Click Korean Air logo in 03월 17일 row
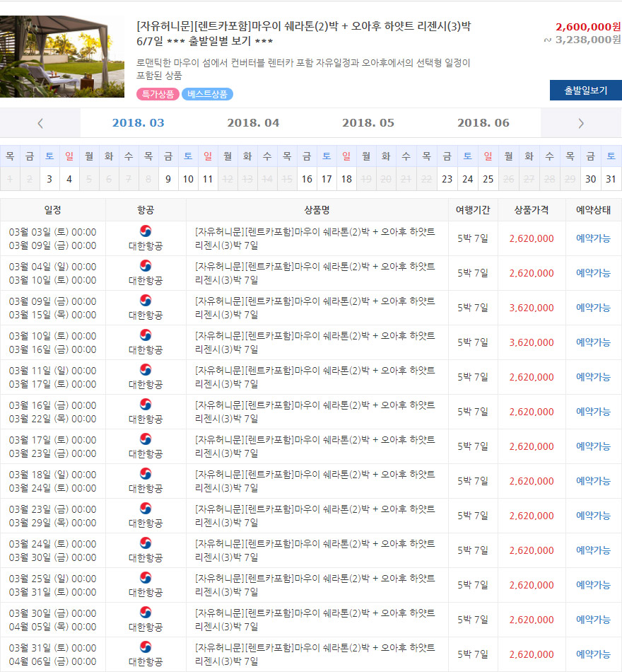This screenshot has width=622, height=672. 146,439
